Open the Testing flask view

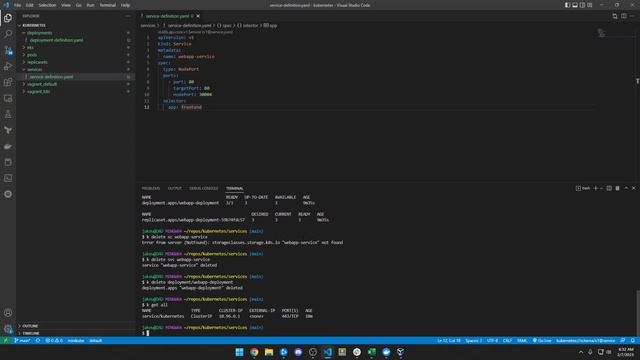click(8, 114)
